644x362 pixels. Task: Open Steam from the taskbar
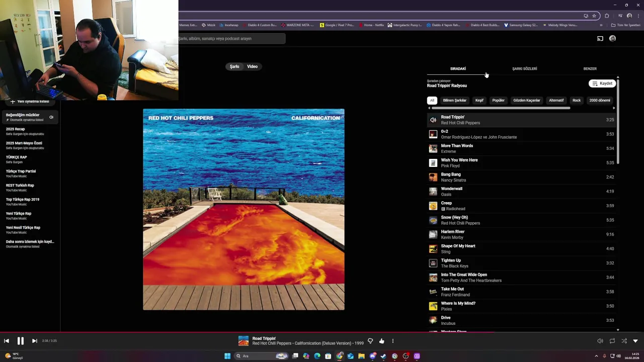point(383,356)
